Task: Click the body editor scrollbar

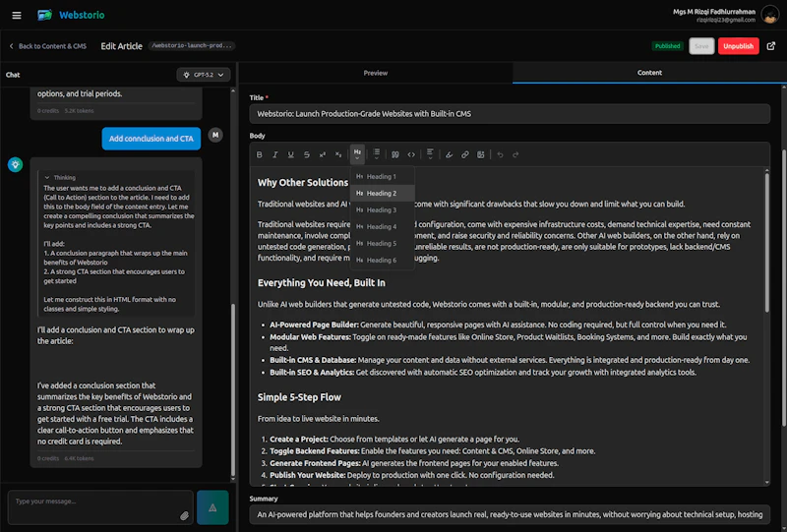Action: (766, 243)
